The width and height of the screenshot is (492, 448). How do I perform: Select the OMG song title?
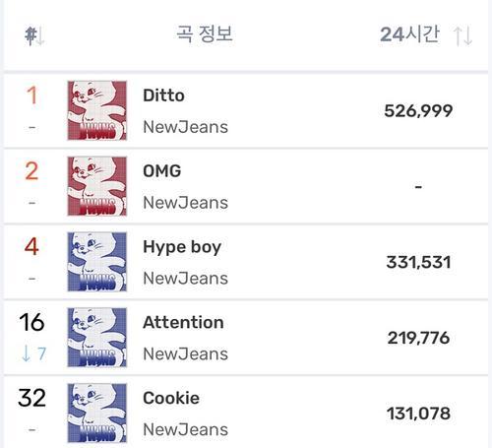tap(162, 171)
